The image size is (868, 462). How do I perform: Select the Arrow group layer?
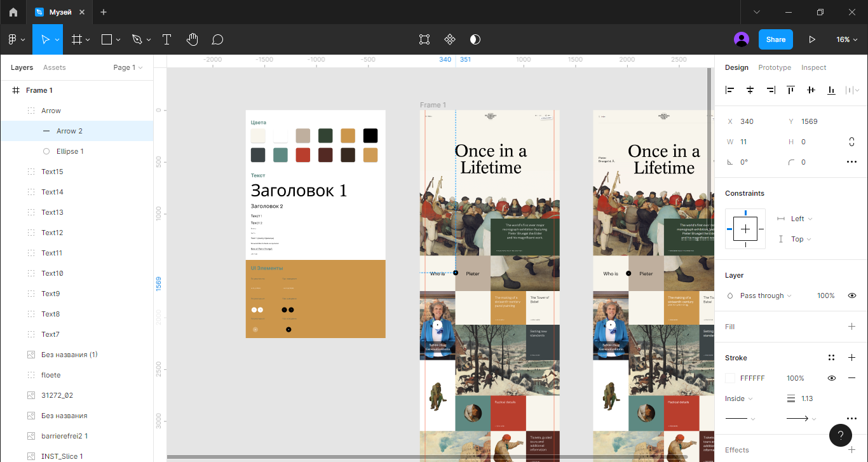tap(77, 111)
